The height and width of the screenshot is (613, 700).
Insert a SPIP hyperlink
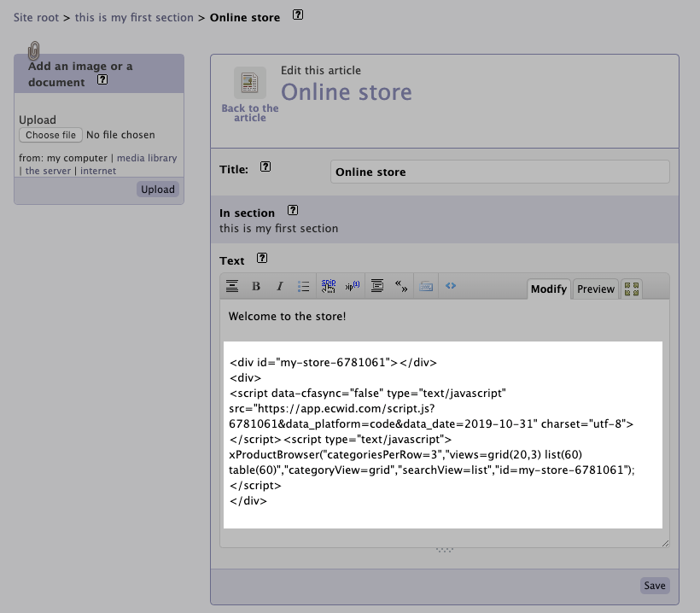(x=329, y=286)
